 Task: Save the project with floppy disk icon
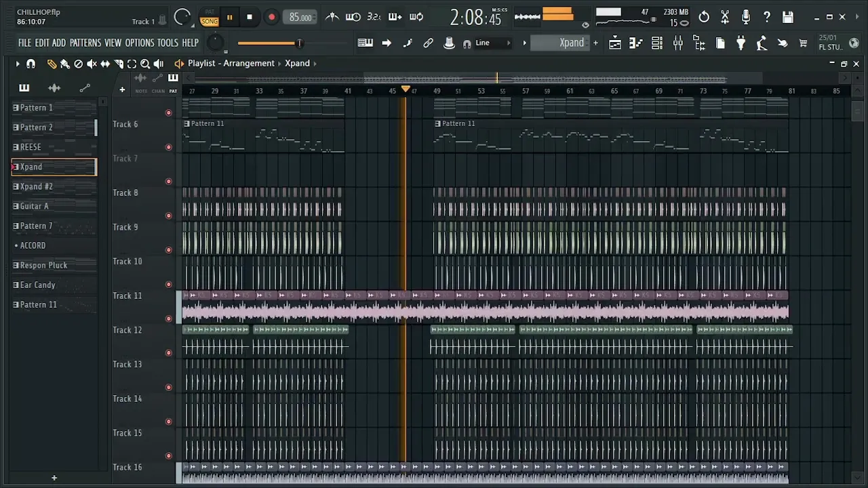[x=788, y=17]
